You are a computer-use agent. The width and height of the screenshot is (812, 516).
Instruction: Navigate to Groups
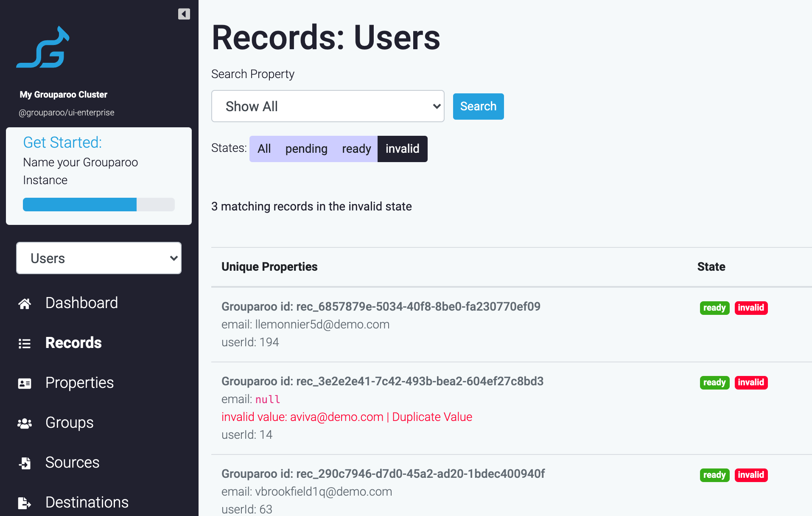pos(69,423)
